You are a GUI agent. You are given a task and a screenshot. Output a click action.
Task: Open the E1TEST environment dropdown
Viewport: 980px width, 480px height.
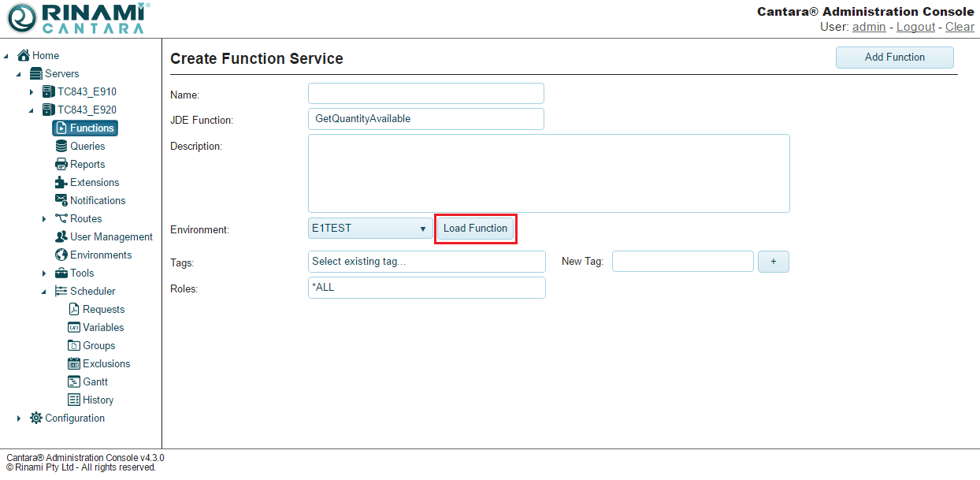click(370, 229)
